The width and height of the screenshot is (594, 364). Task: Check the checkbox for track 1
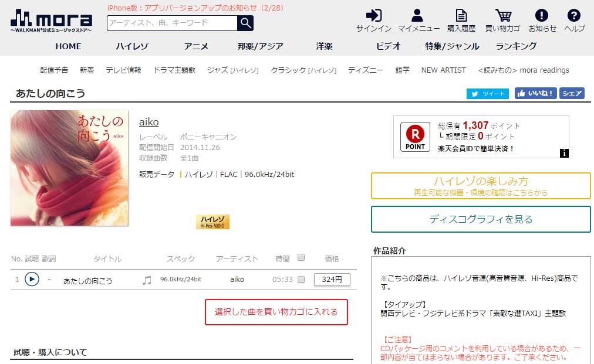tap(301, 280)
